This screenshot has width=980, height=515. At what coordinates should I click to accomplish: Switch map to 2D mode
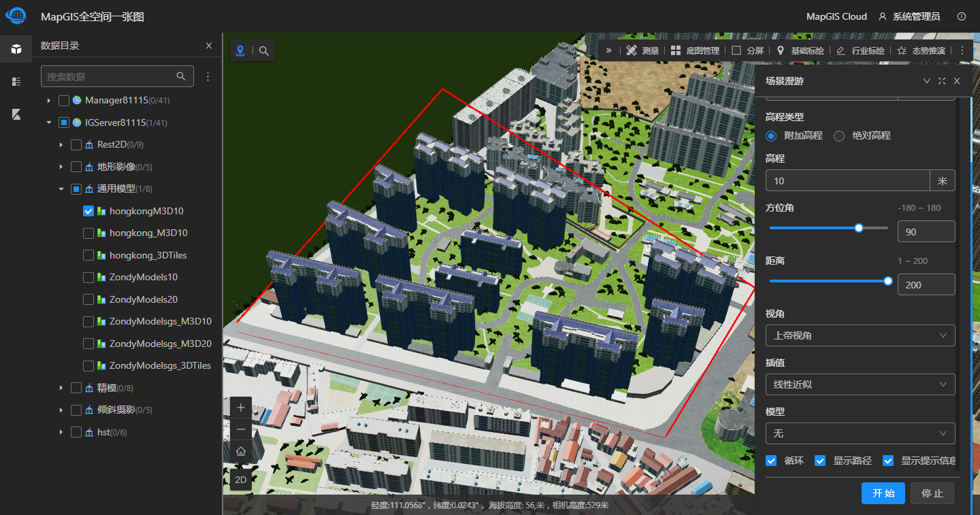point(241,480)
